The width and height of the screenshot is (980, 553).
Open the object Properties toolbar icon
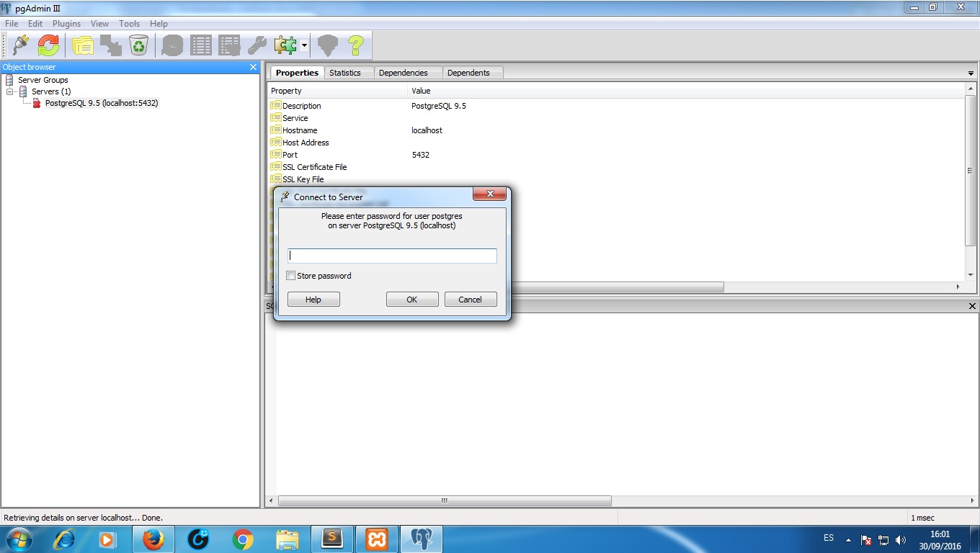(x=83, y=46)
